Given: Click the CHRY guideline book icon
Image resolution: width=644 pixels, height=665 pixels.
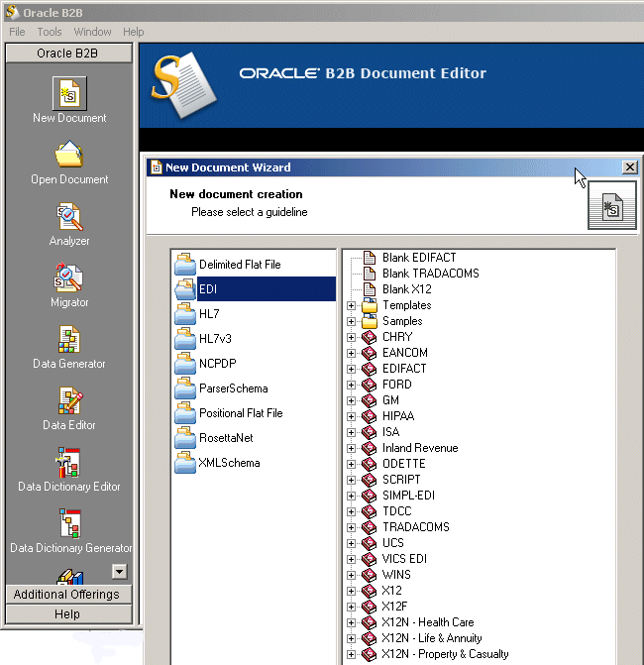Looking at the screenshot, I should [369, 337].
